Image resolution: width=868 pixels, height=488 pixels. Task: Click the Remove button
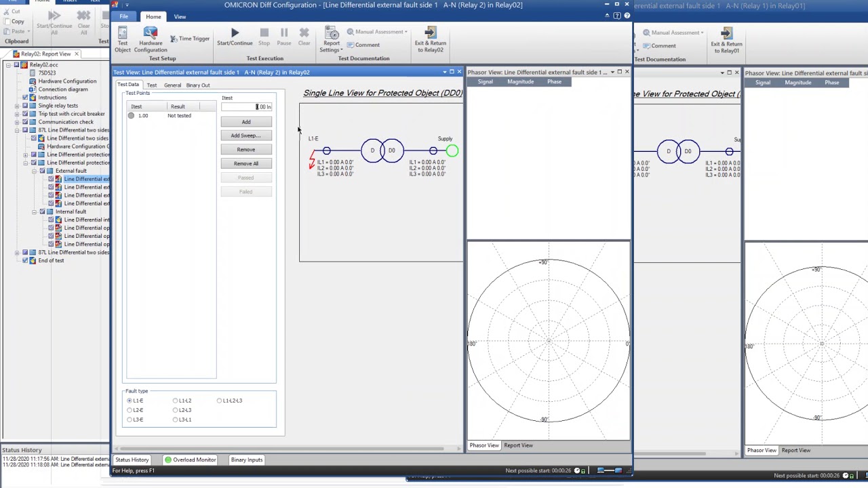[246, 150]
